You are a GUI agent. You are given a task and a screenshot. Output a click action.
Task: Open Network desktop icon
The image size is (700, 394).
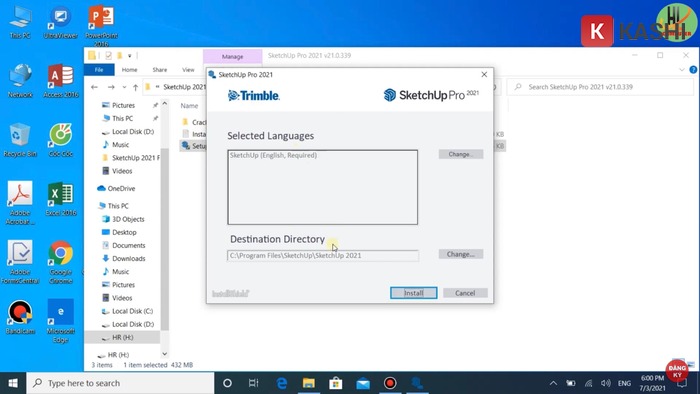[20, 81]
